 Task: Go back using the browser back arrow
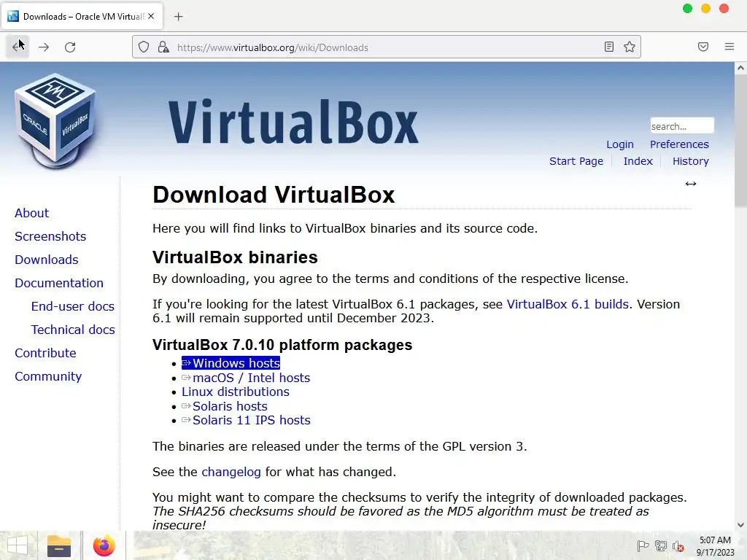[x=18, y=47]
